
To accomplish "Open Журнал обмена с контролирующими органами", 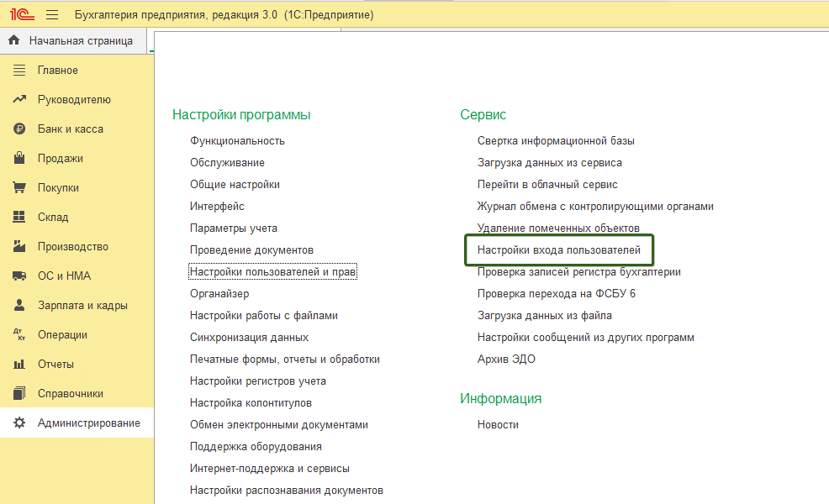I will pos(595,206).
